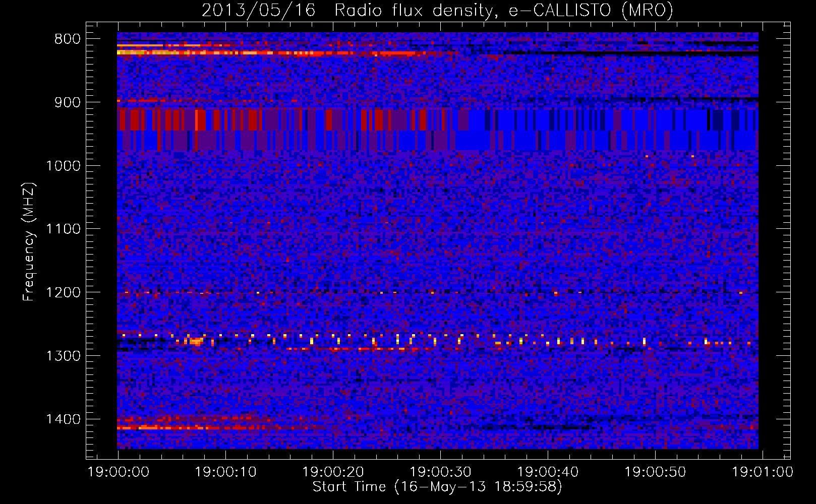
Task: Click the 19:00:20 time tick label
Action: click(333, 472)
